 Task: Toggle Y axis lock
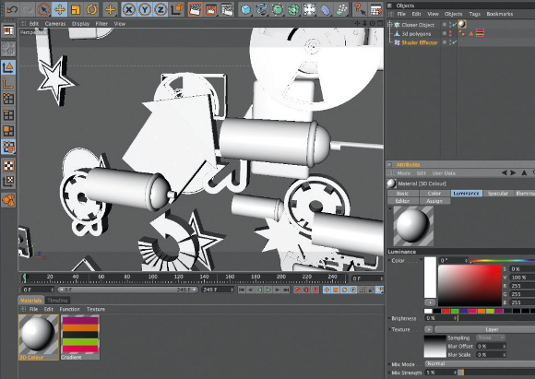145,9
